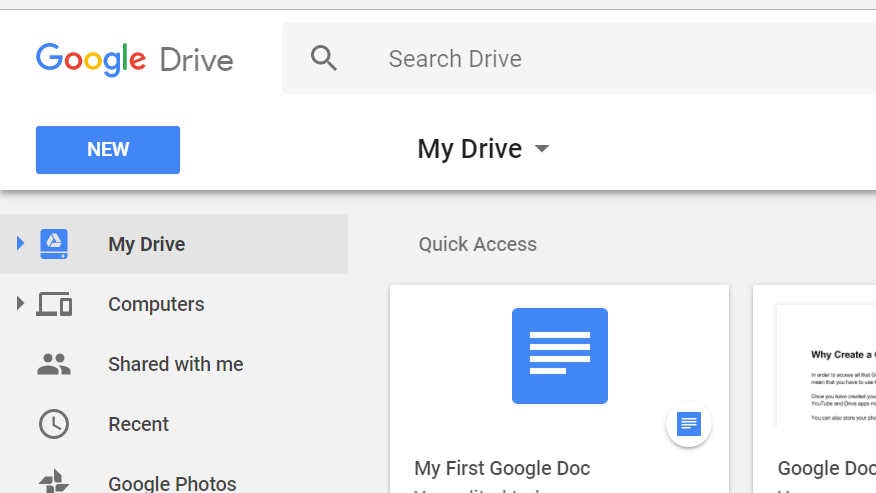Image resolution: width=876 pixels, height=493 pixels.
Task: Click the search magnifier icon
Action: pyautogui.click(x=323, y=58)
